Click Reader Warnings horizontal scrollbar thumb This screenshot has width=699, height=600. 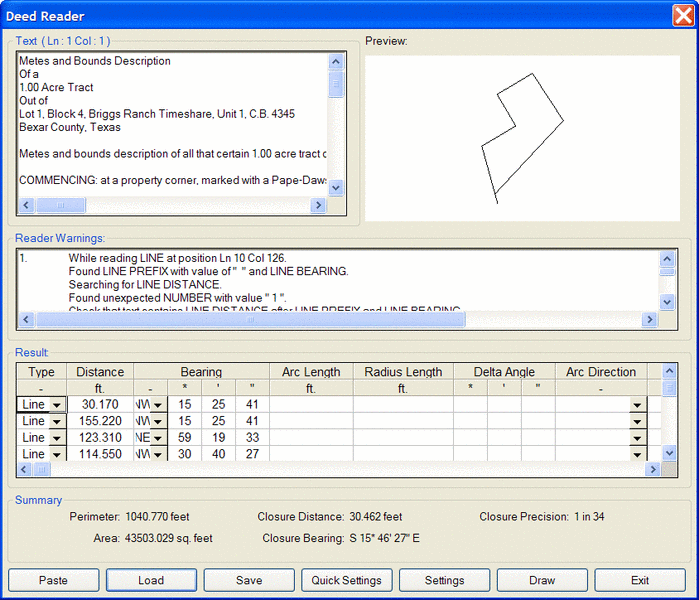[251, 319]
